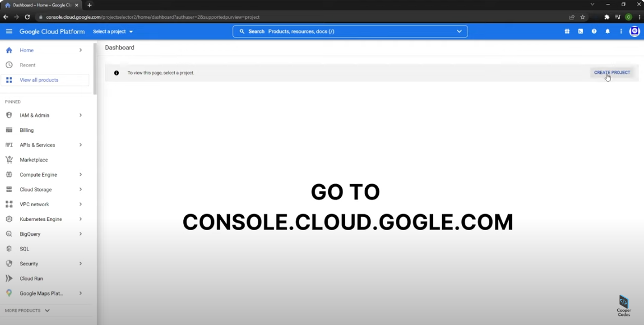
Task: Click the Google Cloud Platform logo text
Action: tap(52, 32)
